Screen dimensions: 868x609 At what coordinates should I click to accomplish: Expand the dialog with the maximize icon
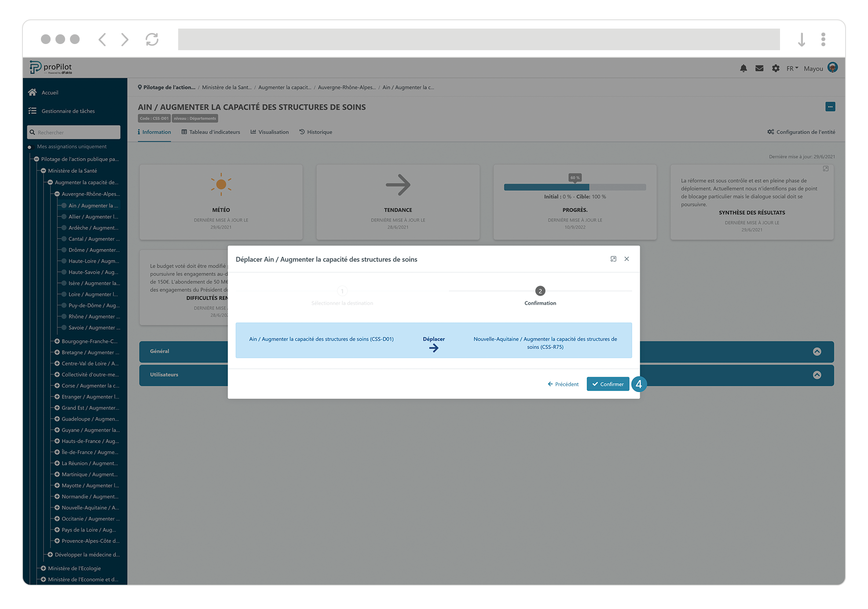pos(613,259)
